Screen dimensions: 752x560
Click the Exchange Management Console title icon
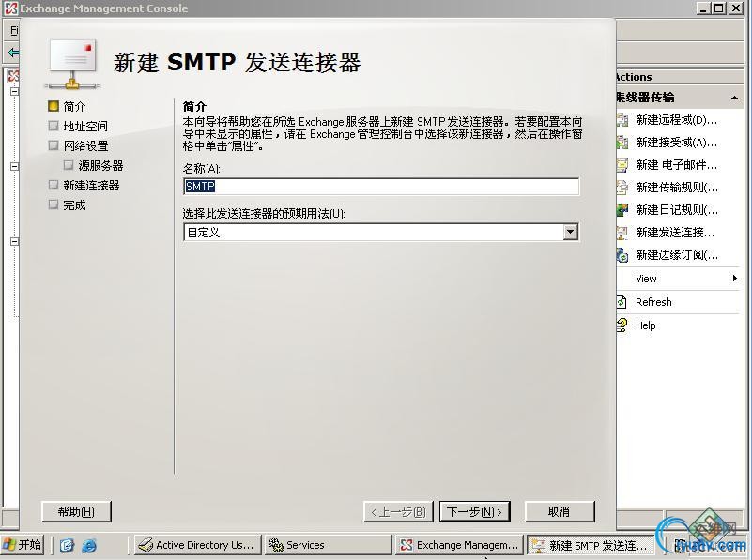tap(10, 8)
